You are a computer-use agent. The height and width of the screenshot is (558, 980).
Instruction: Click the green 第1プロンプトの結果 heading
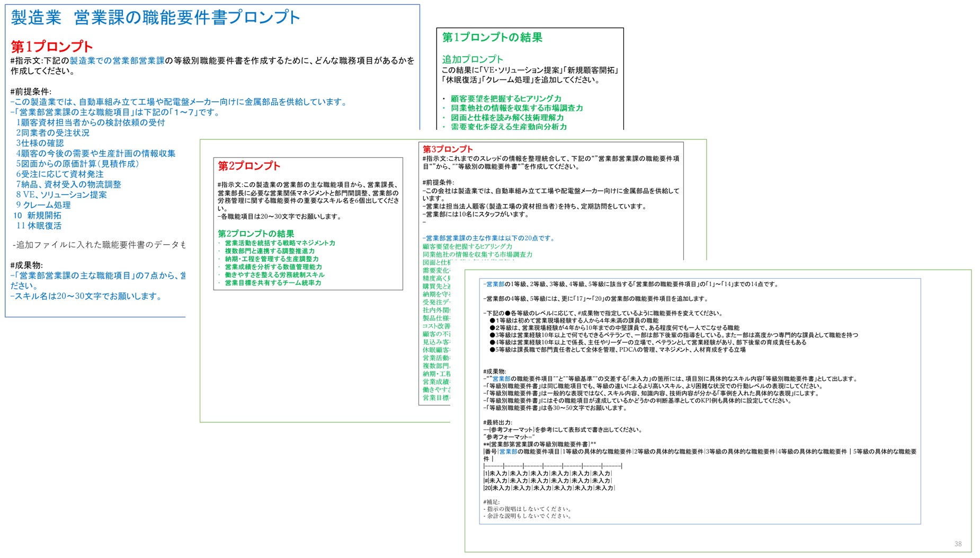(493, 38)
